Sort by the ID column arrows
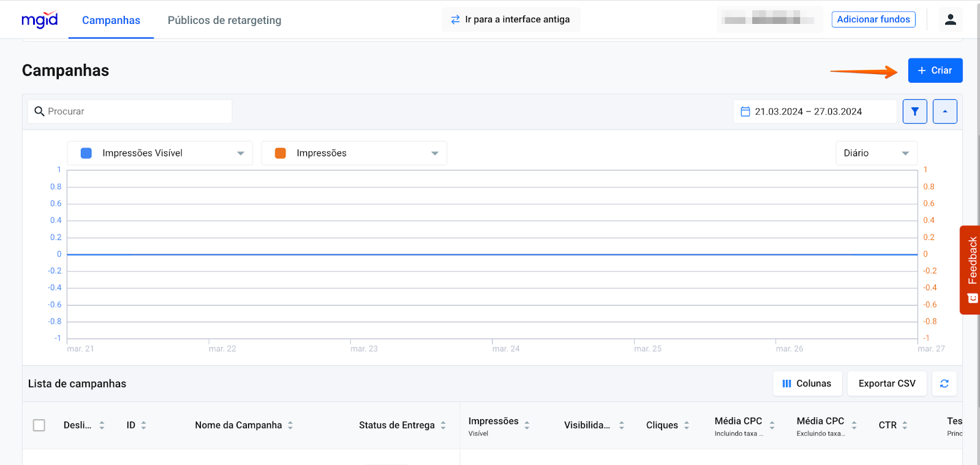This screenshot has width=980, height=465. point(143,425)
